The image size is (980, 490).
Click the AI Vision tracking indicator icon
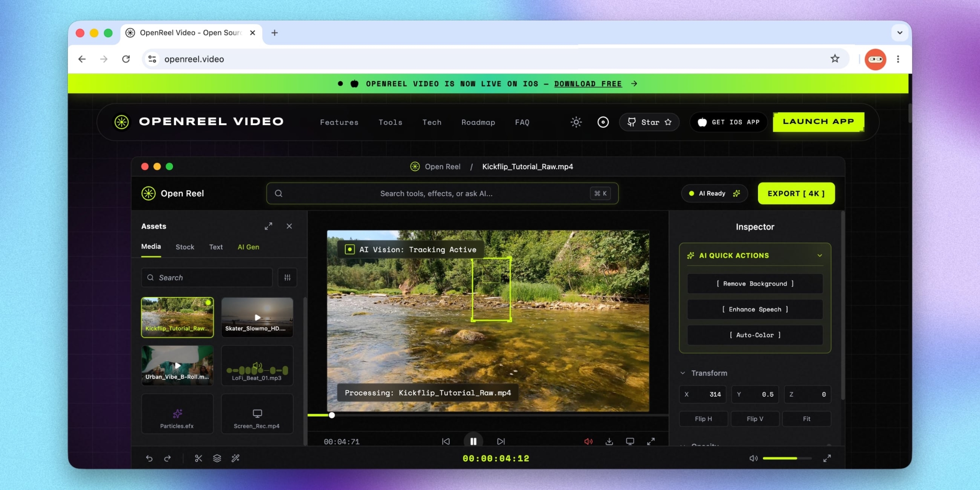point(350,250)
